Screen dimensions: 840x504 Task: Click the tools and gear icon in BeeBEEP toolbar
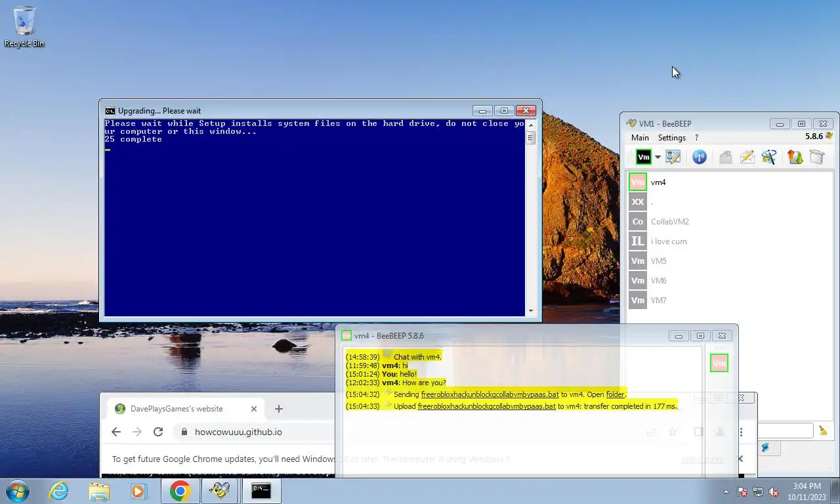(x=769, y=157)
